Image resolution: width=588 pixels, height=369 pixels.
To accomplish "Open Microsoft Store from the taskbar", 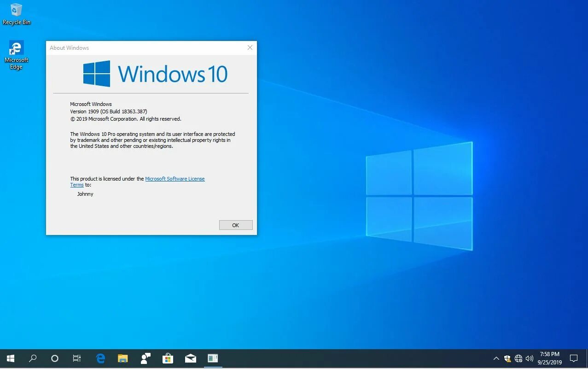I will pos(168,358).
